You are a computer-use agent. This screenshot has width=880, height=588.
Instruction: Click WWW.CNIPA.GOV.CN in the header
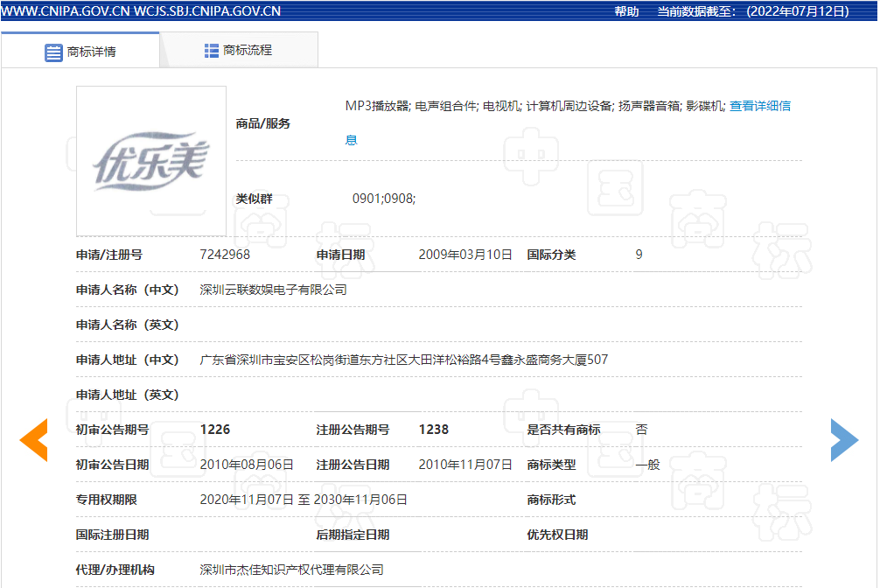click(x=64, y=11)
